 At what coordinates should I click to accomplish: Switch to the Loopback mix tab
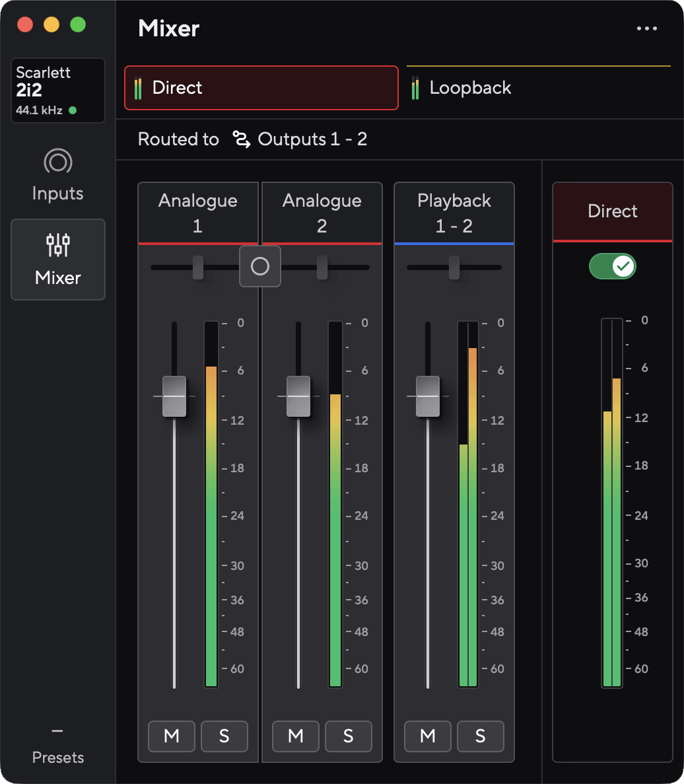[539, 88]
